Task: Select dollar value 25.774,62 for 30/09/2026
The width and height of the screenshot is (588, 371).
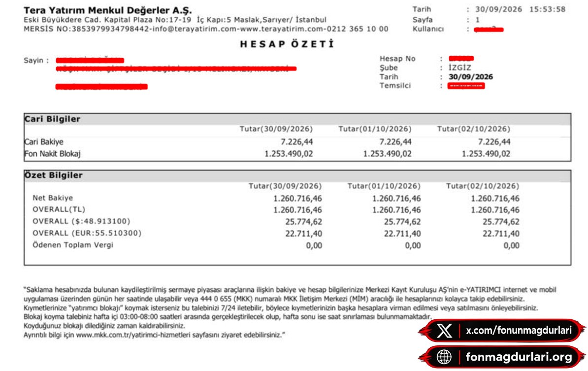Action: click(303, 222)
